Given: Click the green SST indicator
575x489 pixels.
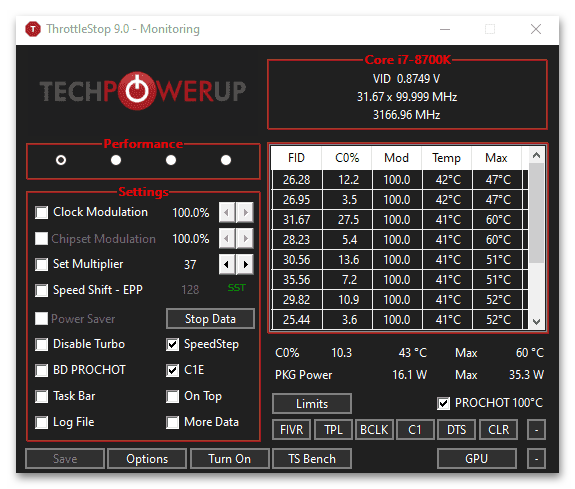Looking at the screenshot, I should 237,288.
